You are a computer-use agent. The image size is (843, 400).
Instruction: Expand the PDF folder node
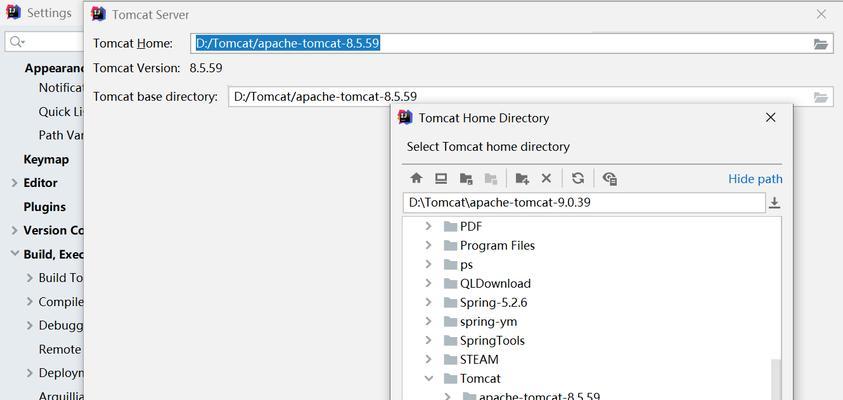tap(428, 226)
